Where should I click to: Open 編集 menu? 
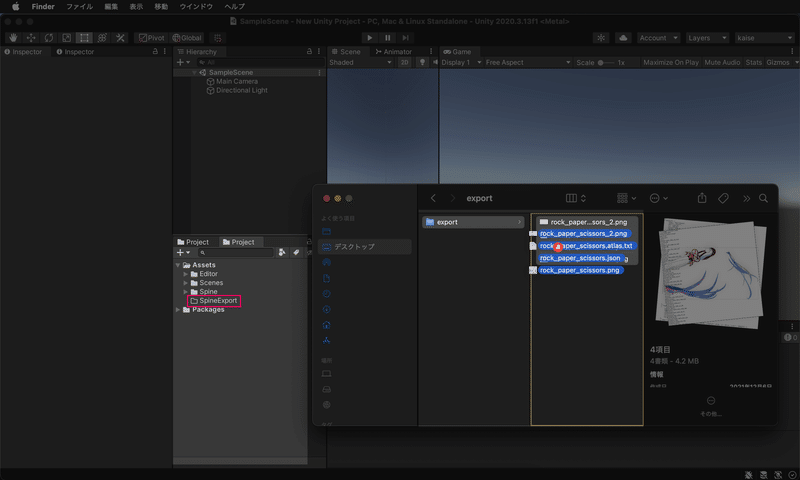[x=111, y=7]
